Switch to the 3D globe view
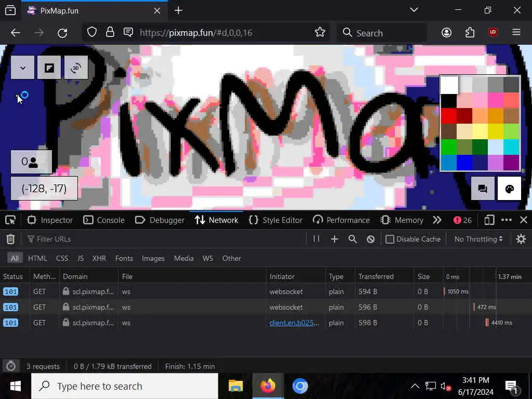 pyautogui.click(x=76, y=68)
